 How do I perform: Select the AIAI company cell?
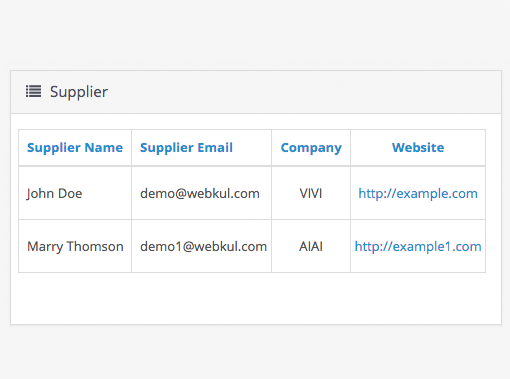click(x=311, y=246)
